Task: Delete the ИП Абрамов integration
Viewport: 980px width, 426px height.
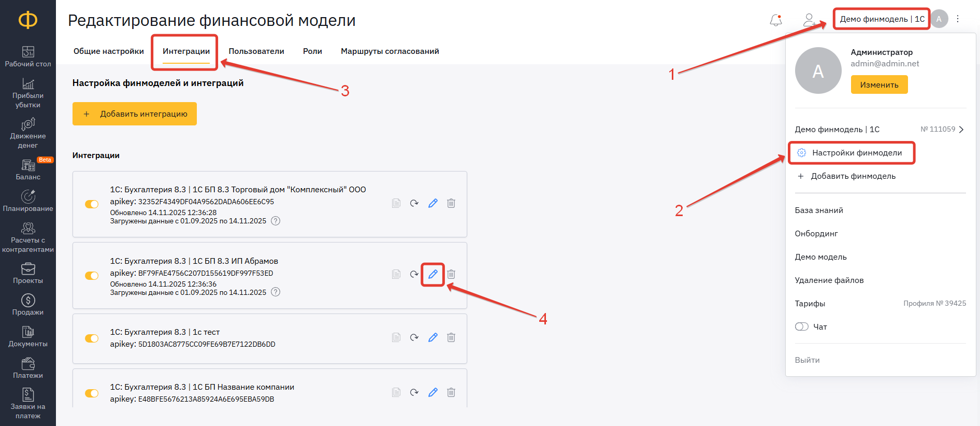Action: pos(451,274)
